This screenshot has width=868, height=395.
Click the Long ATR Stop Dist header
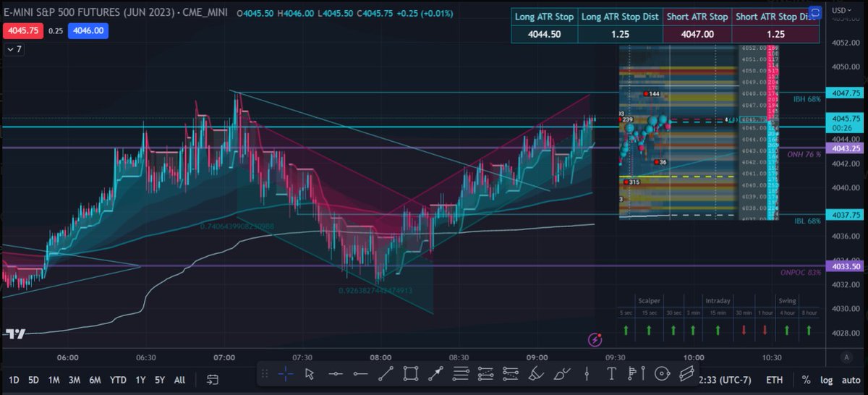pos(621,16)
